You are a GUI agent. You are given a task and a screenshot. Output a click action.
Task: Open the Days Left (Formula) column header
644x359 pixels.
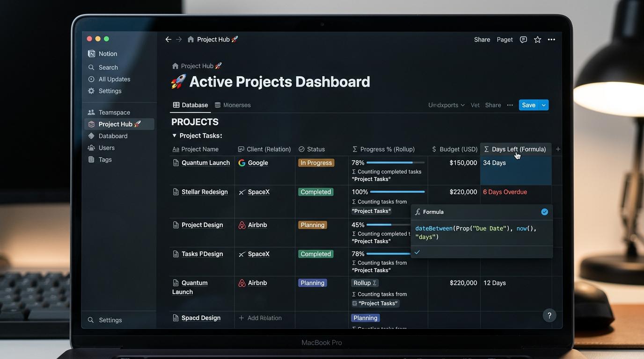pos(515,149)
